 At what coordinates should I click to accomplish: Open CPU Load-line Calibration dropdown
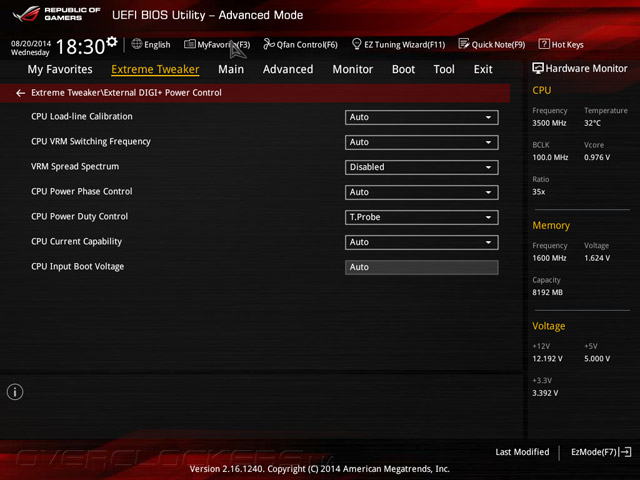tap(421, 118)
